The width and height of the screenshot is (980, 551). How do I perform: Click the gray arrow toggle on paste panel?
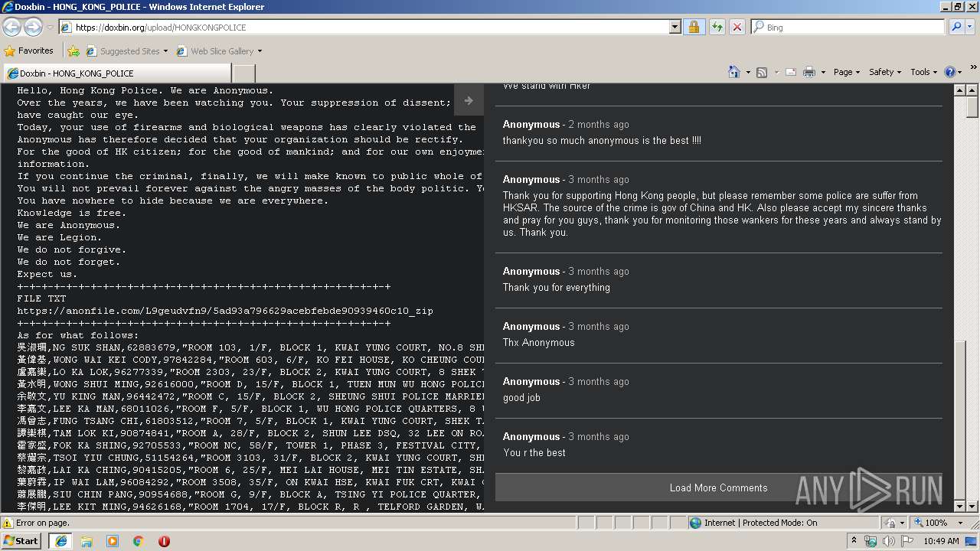coord(469,100)
